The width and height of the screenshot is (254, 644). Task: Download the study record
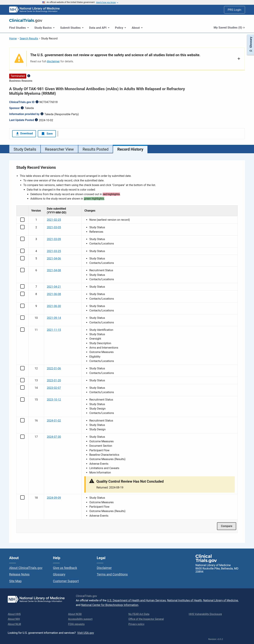24,134
